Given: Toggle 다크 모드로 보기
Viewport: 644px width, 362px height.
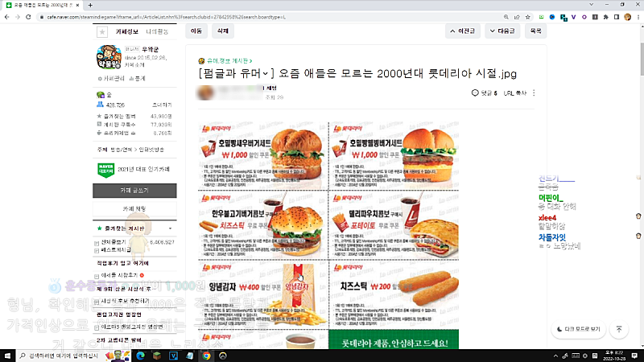Looking at the screenshot, I should 578,329.
